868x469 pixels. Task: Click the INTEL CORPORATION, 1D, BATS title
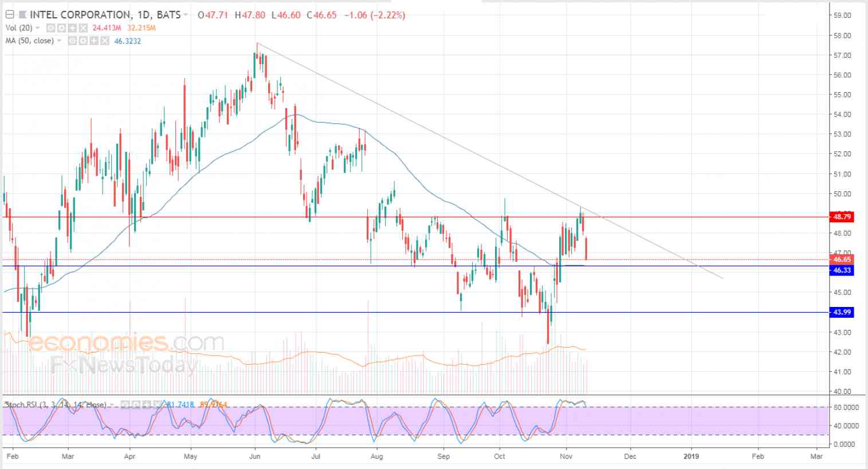(105, 15)
